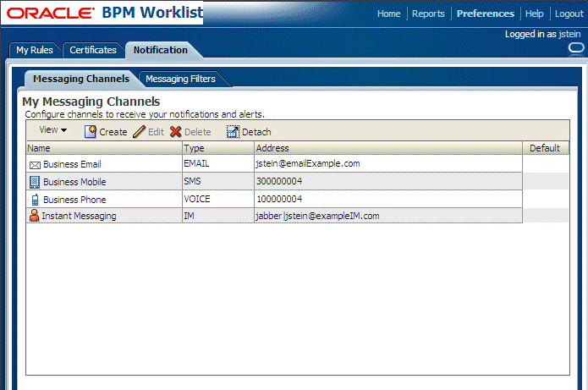
Task: Click the oval icon below the login name
Action: (x=576, y=48)
